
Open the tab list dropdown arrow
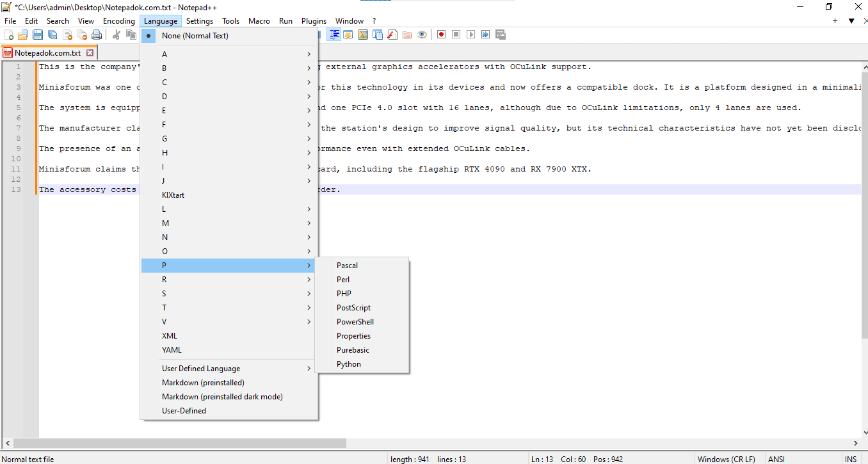(851, 20)
